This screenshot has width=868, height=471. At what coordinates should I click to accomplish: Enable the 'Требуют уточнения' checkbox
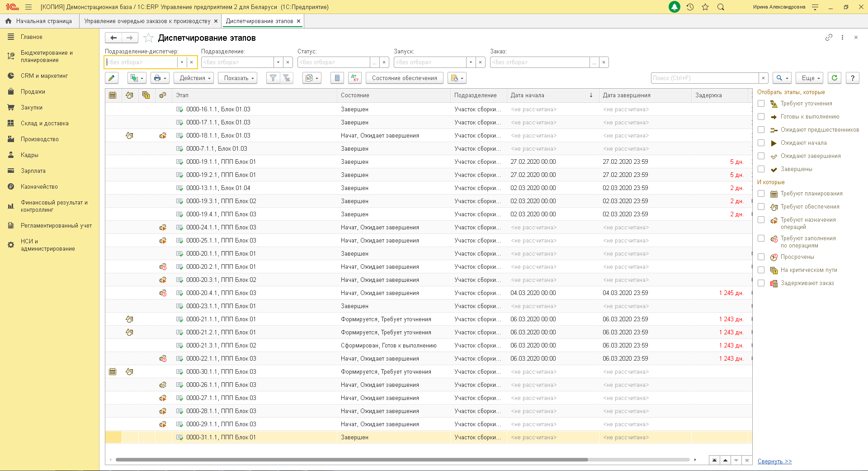[761, 104]
